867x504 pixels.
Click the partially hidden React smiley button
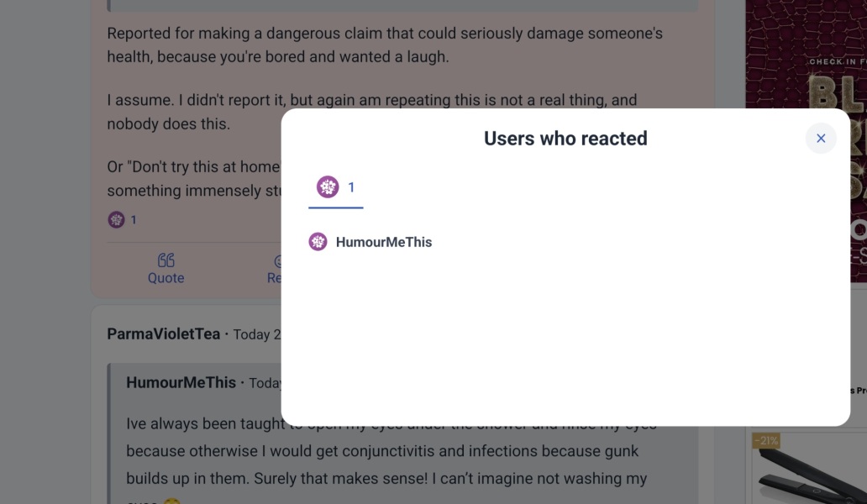tap(276, 269)
